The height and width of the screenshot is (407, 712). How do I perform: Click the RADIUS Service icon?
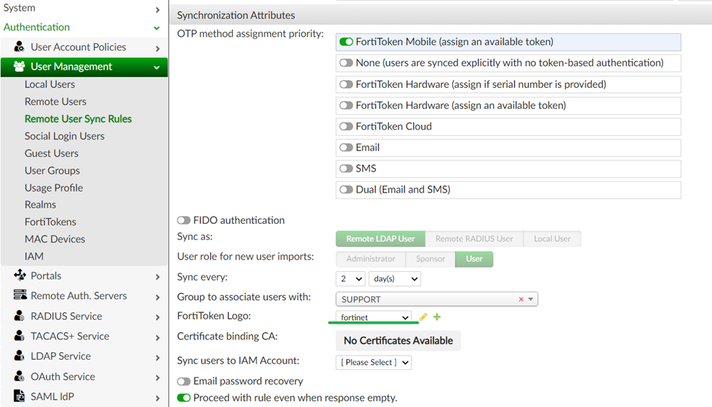click(x=19, y=316)
